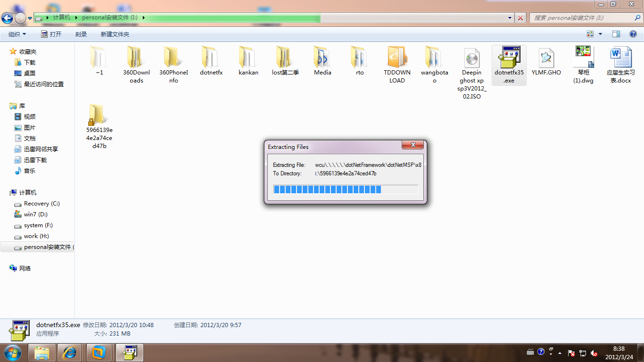The image size is (644, 362).
Task: Open the 组织 dropdown menu
Action: pyautogui.click(x=17, y=34)
